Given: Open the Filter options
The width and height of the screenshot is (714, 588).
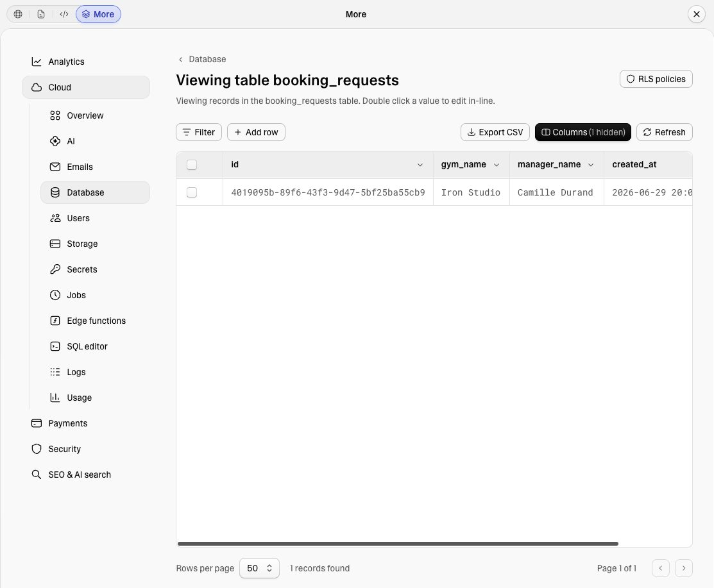Looking at the screenshot, I should [x=198, y=132].
